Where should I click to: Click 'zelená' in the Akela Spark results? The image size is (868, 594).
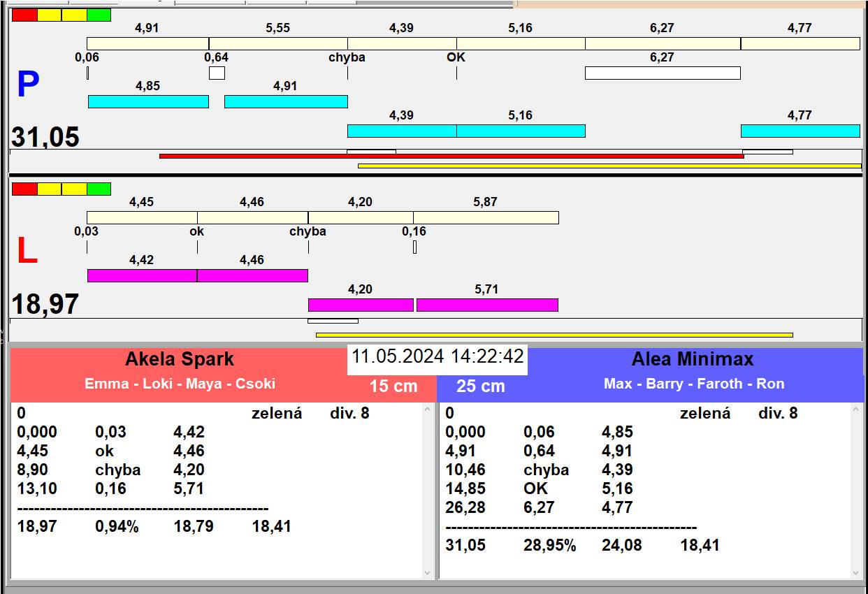click(277, 413)
